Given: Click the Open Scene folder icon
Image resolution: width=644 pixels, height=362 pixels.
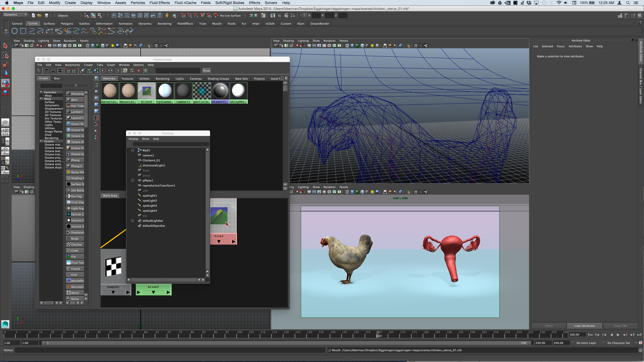Looking at the screenshot, I should (39, 16).
